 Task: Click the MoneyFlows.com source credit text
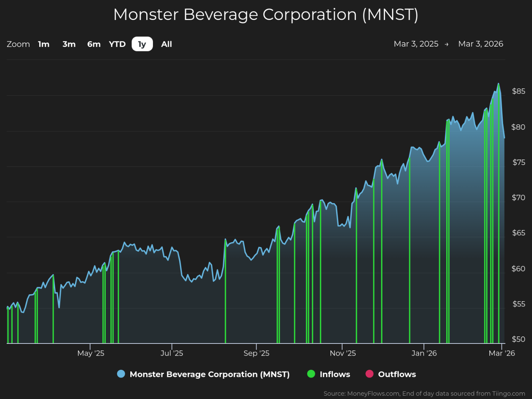pos(424,393)
